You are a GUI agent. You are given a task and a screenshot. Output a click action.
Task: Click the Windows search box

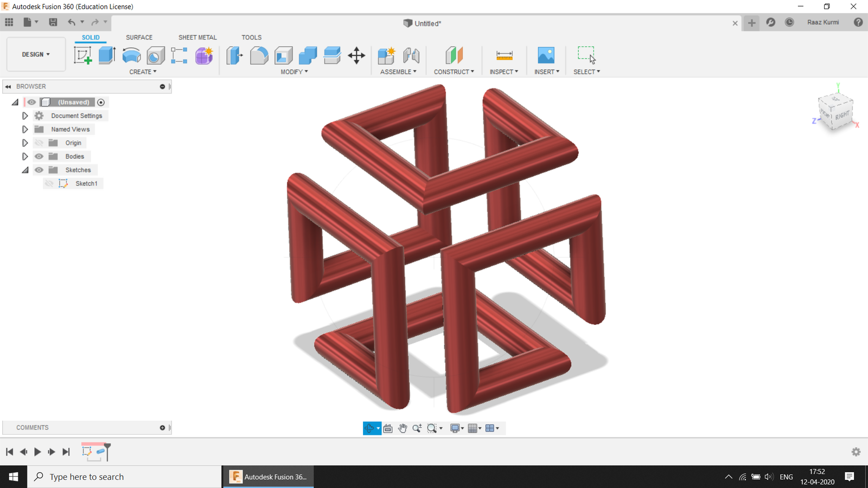[125, 477]
